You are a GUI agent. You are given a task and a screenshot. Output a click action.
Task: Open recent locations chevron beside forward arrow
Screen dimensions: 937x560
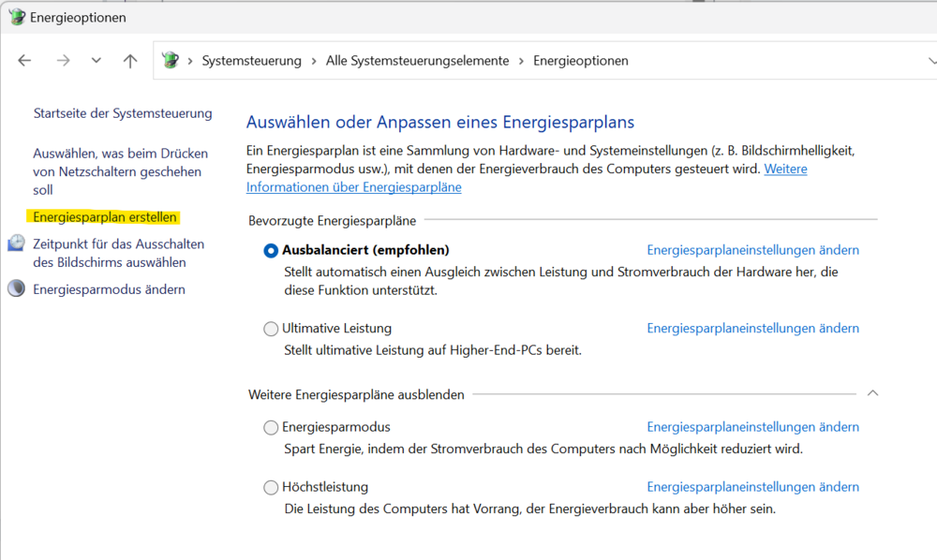97,60
